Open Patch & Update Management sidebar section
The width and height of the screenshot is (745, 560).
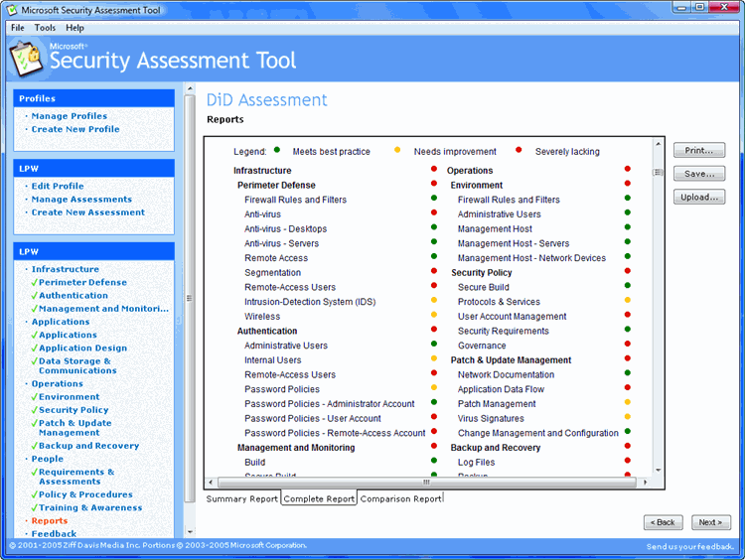click(75, 428)
